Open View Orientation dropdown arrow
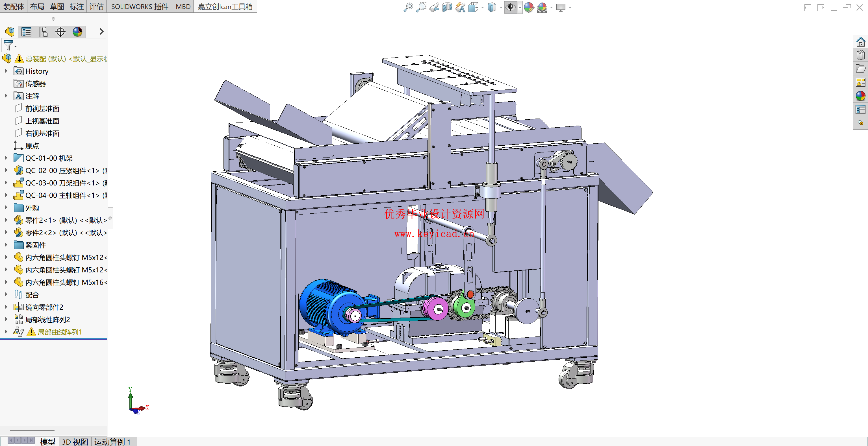The height and width of the screenshot is (446, 868). 483,7
